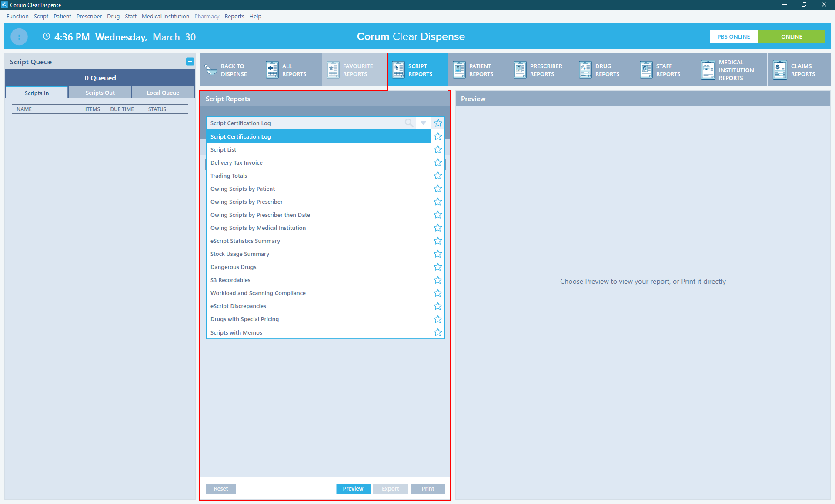Favourite the Script List report star

pyautogui.click(x=438, y=149)
